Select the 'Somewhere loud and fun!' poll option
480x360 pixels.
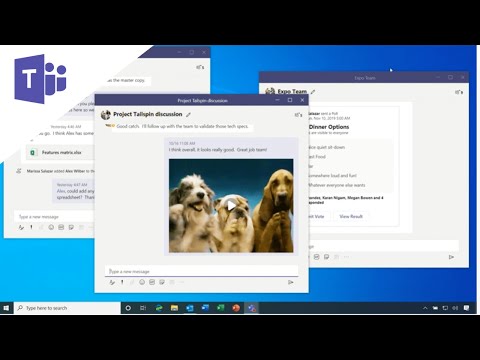pyautogui.click(x=332, y=175)
